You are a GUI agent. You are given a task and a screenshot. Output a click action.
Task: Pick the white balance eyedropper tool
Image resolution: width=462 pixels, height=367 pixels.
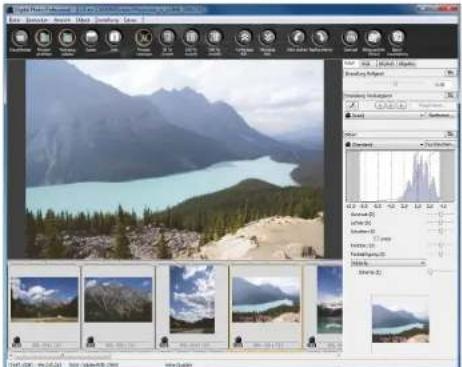(352, 106)
